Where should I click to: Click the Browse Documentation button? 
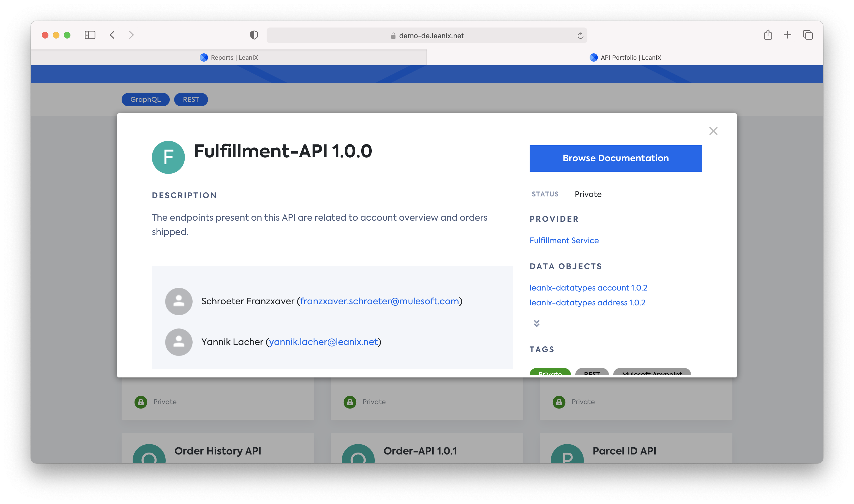[615, 158]
